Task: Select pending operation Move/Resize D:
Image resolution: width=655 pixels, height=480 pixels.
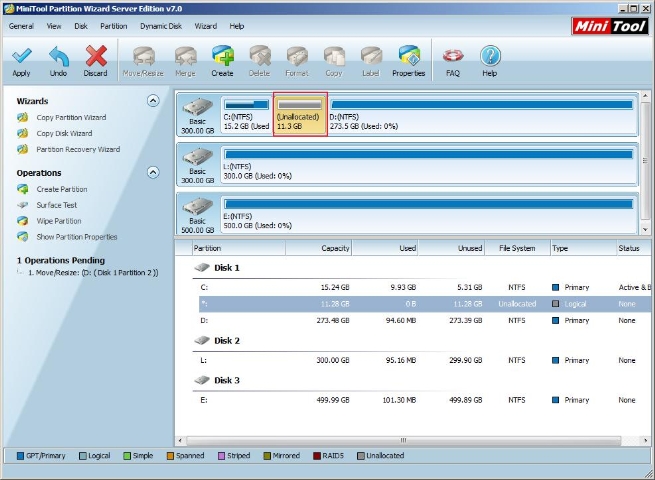Action: pyautogui.click(x=93, y=272)
